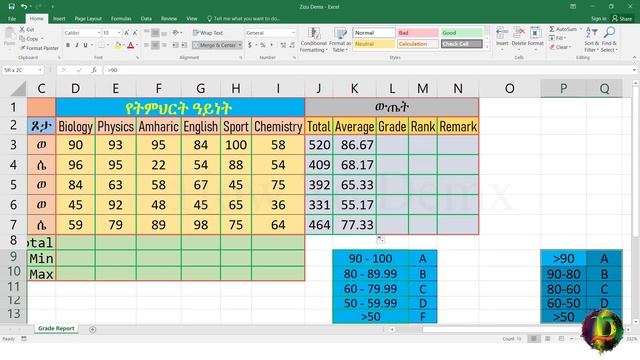Screen dimensions: 640x360
Task: Switch to the Insert tab
Action: [x=59, y=19]
